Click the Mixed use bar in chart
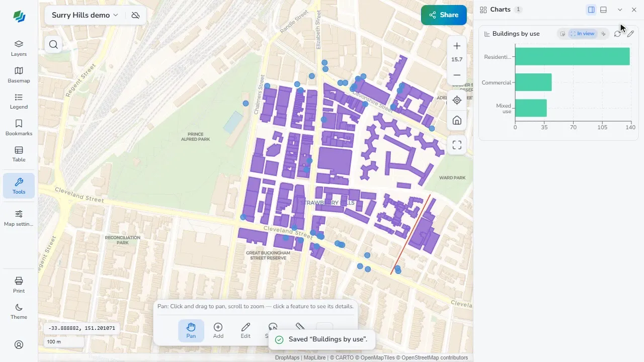Image resolution: width=644 pixels, height=362 pixels. pos(531,108)
